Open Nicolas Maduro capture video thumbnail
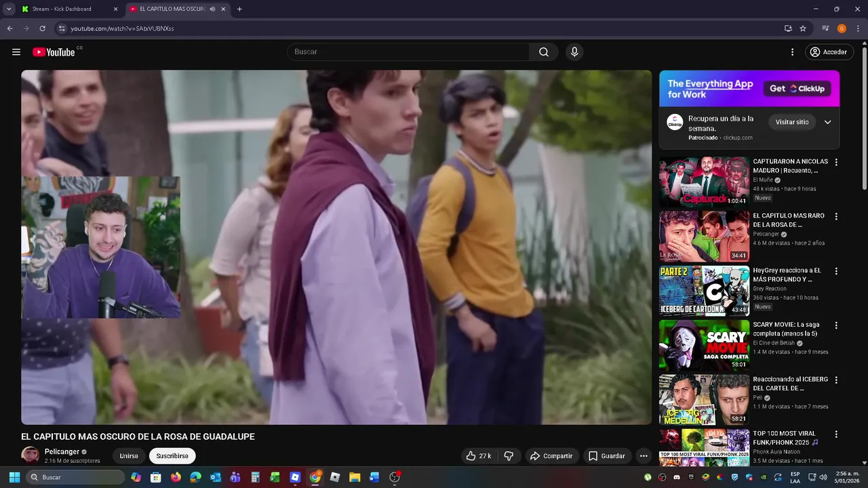Screen dimensions: 868x488 (x=704, y=182)
